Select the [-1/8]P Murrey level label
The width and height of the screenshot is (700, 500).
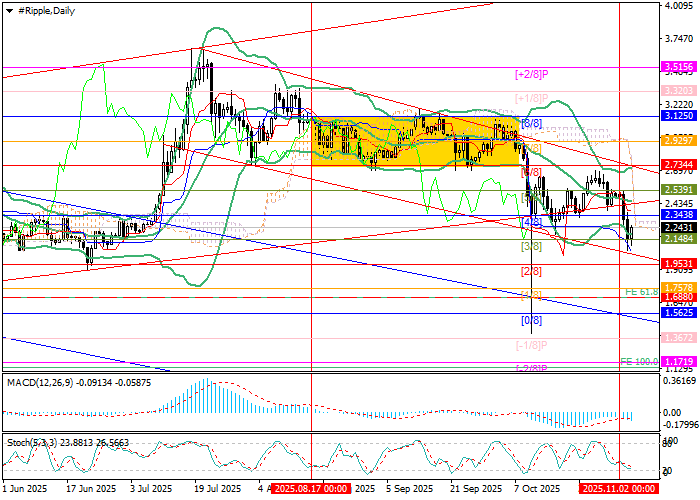(531, 345)
